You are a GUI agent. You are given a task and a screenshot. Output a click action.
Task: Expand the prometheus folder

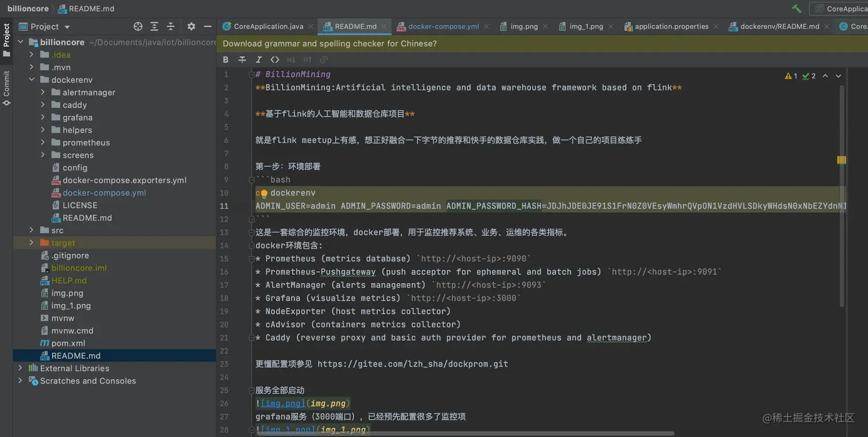coord(43,143)
